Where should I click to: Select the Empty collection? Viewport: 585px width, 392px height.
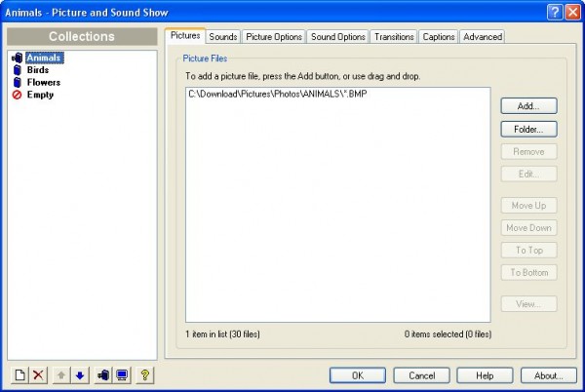click(x=40, y=95)
